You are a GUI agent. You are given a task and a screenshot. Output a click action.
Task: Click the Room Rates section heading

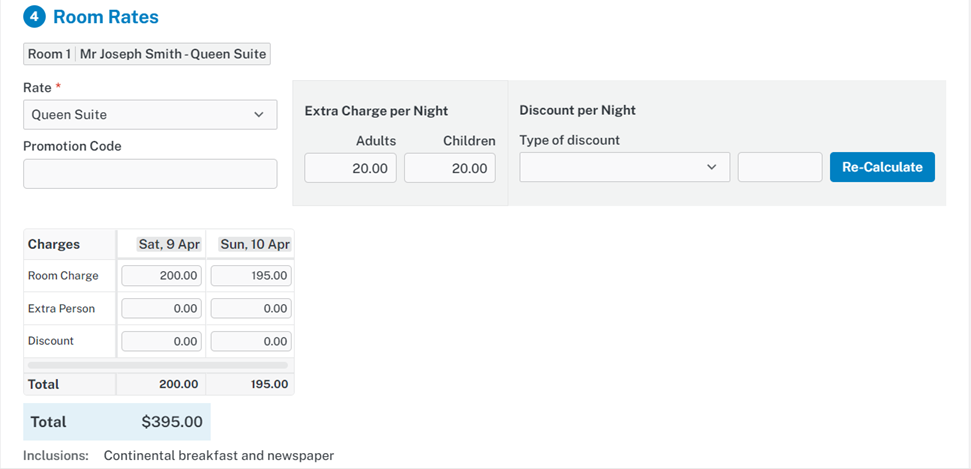(105, 17)
